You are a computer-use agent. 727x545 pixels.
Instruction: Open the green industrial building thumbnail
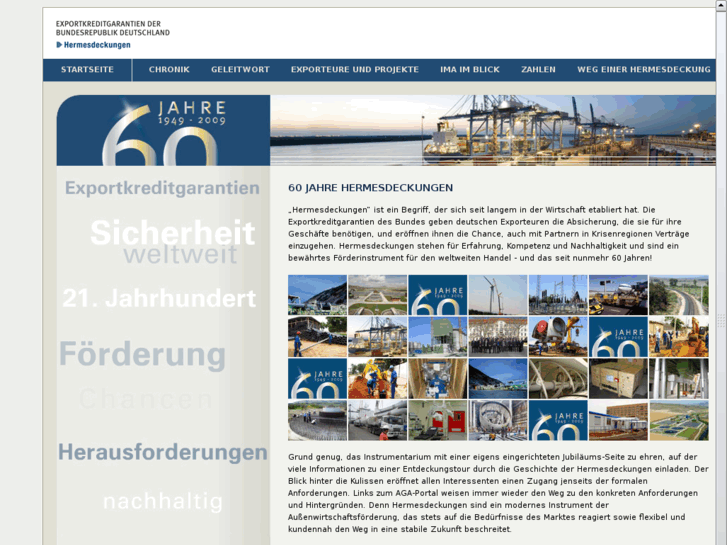tap(438, 337)
